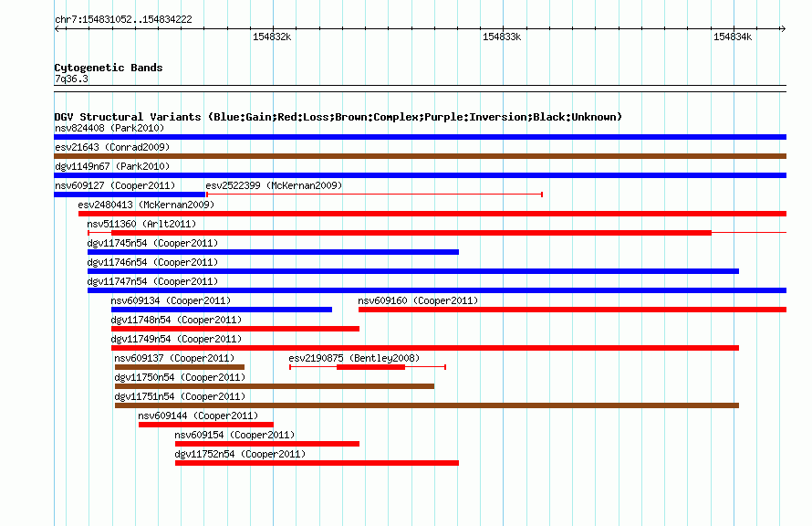812x526 pixels.
Task: Select the blue nsv824408 gain bar
Action: [420, 137]
